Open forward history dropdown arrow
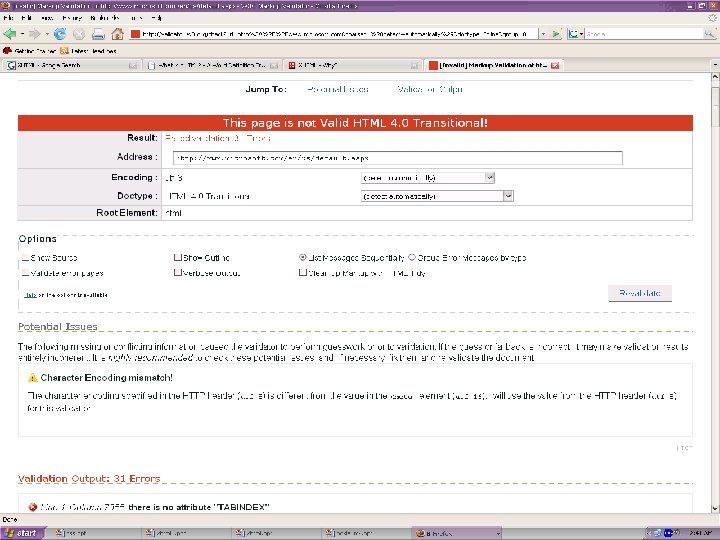Viewport: 720px width, 540px height. point(46,34)
